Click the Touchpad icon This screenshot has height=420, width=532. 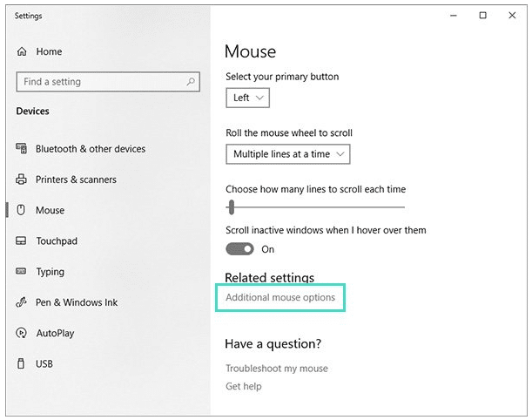tap(22, 241)
